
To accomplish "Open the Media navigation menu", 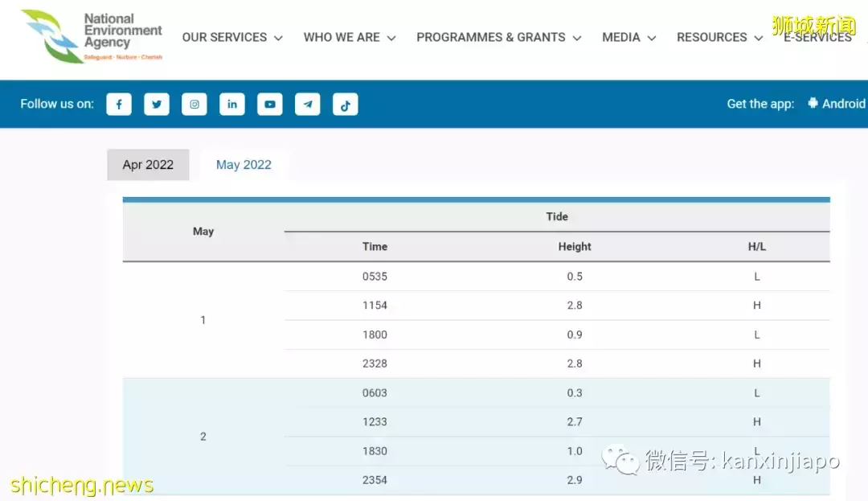I will [628, 38].
